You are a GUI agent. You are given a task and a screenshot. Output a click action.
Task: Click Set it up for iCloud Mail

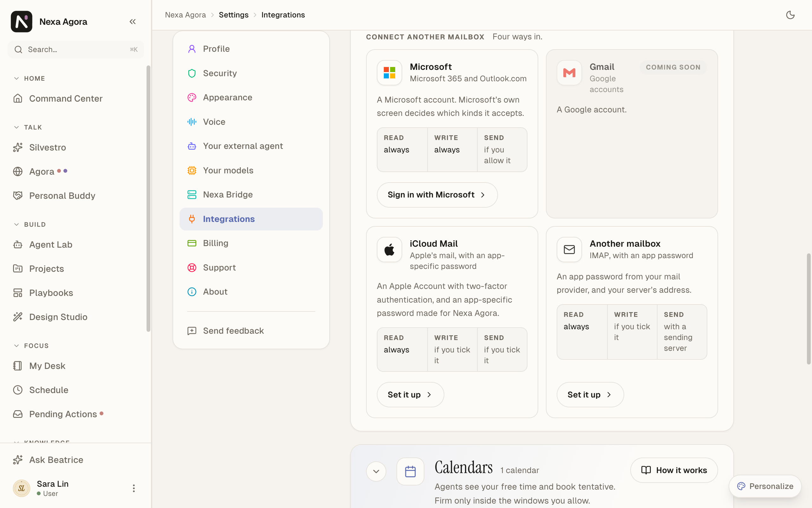pyautogui.click(x=410, y=394)
